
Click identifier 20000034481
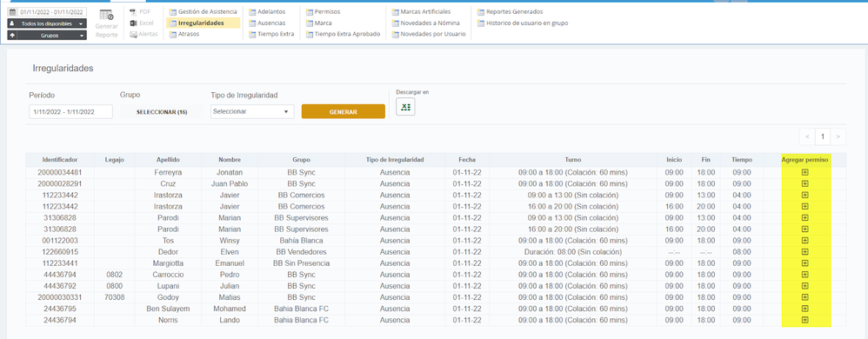pos(60,172)
